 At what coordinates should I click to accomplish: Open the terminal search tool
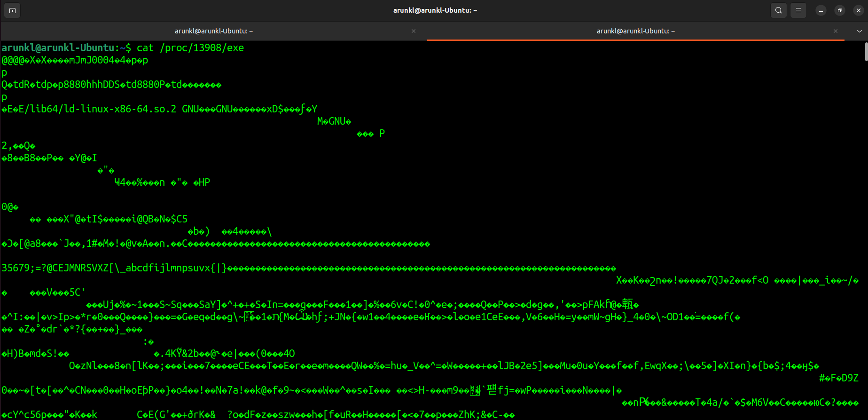pos(779,10)
